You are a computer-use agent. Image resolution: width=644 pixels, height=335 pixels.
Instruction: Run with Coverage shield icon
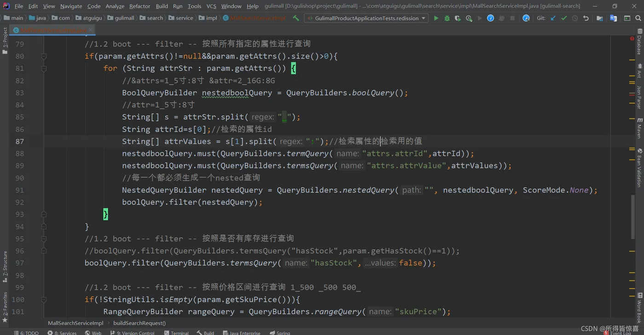pos(458,18)
